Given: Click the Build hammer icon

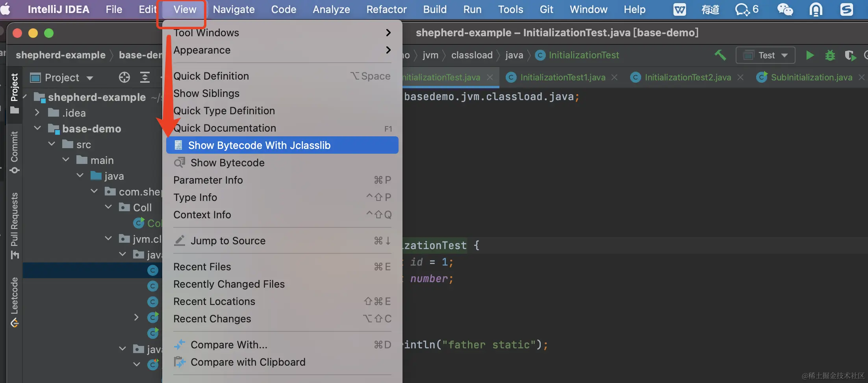Looking at the screenshot, I should (720, 55).
